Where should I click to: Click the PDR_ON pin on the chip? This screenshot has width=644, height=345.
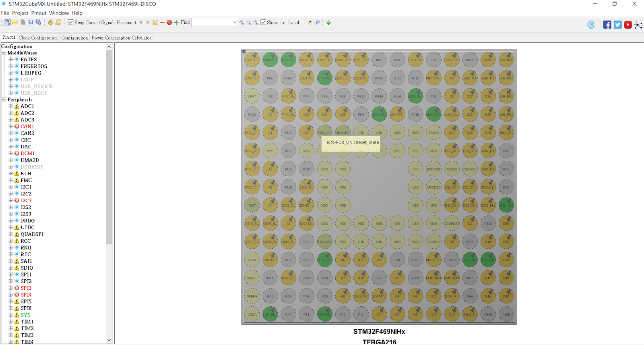tap(324, 133)
